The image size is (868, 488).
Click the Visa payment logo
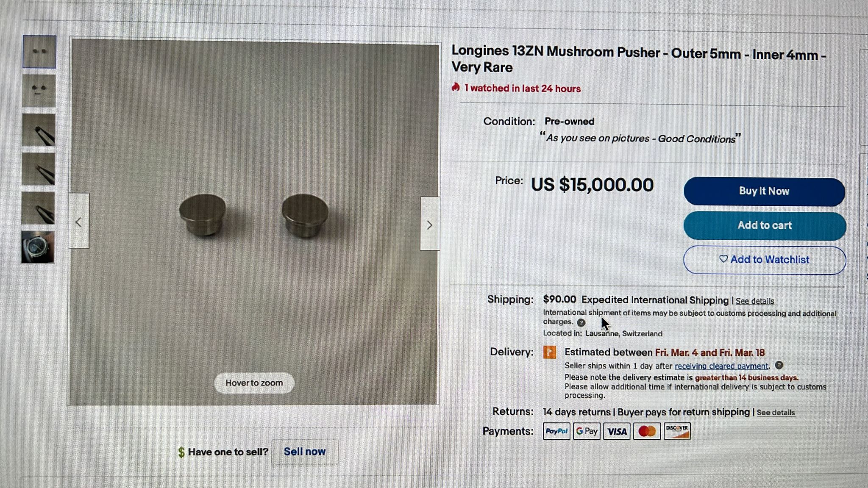pos(617,431)
